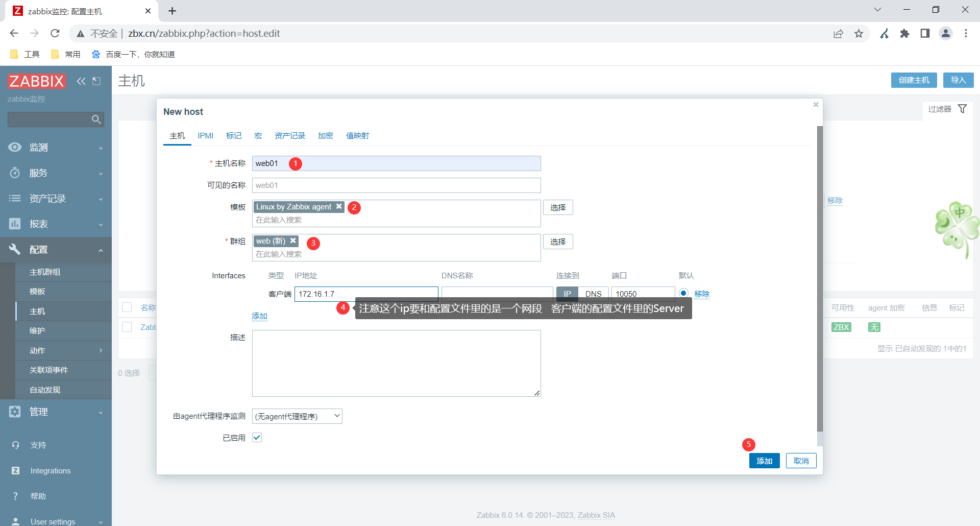Expand the 报表 menu chevron
Viewport: 980px width, 526px height.
pos(101,225)
